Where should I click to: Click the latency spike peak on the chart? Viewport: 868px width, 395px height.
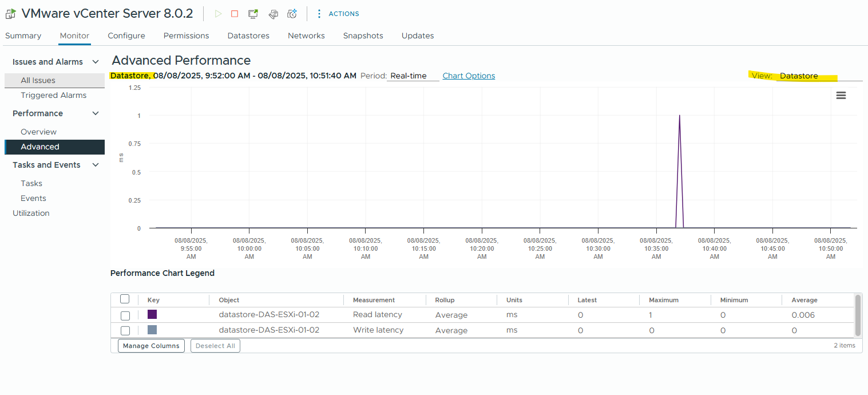click(679, 116)
